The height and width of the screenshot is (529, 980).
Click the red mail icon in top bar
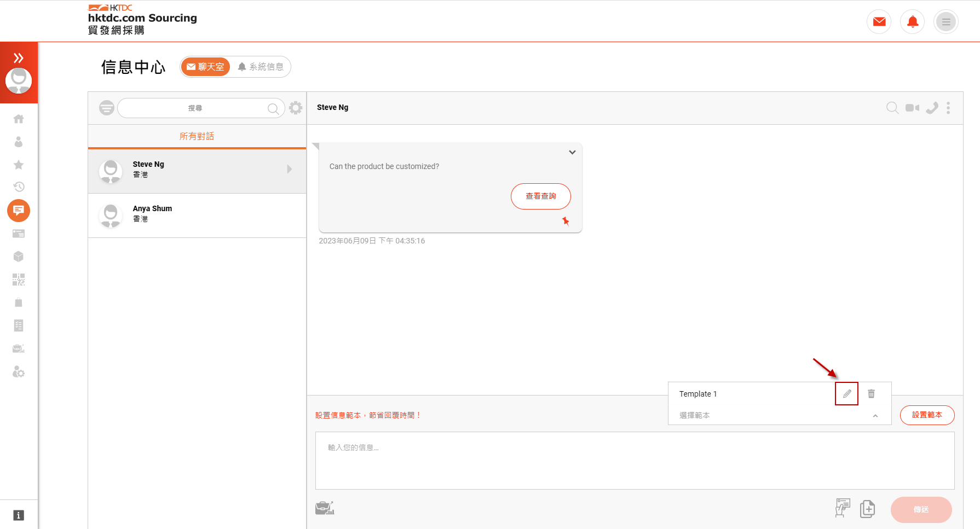879,22
